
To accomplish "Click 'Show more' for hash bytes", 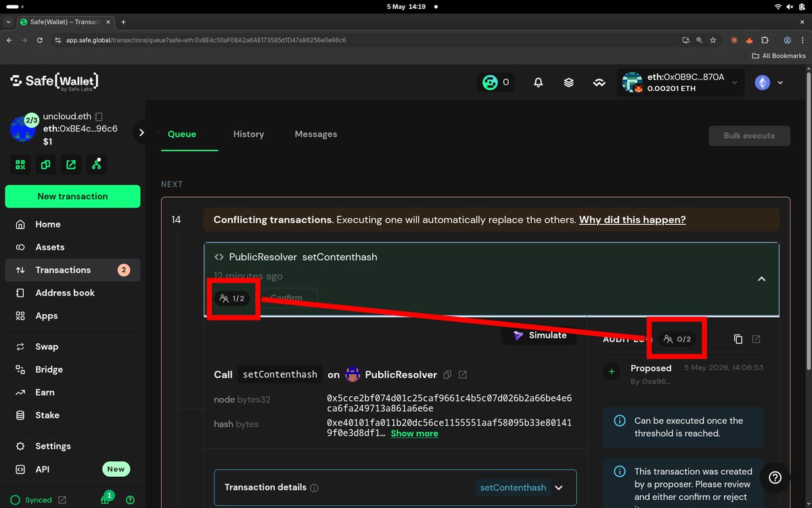I will [414, 433].
